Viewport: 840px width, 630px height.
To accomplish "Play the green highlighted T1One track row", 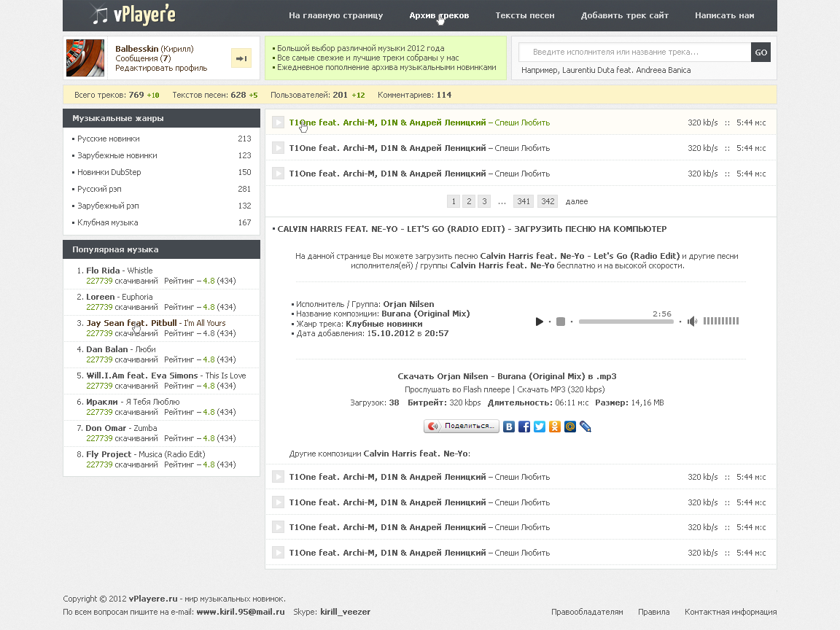I will (x=278, y=122).
